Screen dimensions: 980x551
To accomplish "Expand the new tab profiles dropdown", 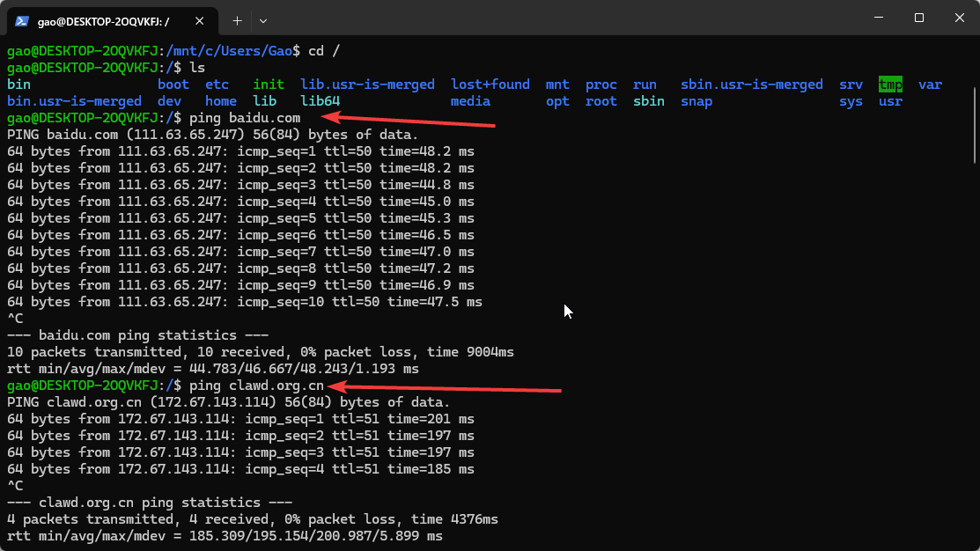I will click(x=263, y=19).
